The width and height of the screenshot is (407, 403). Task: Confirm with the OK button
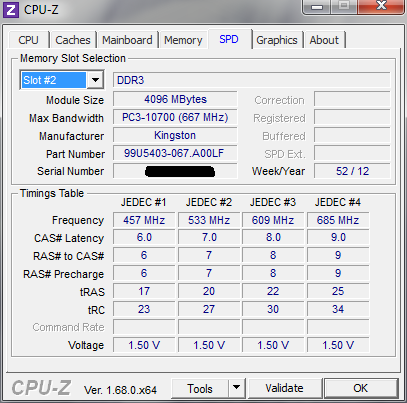[x=361, y=388]
